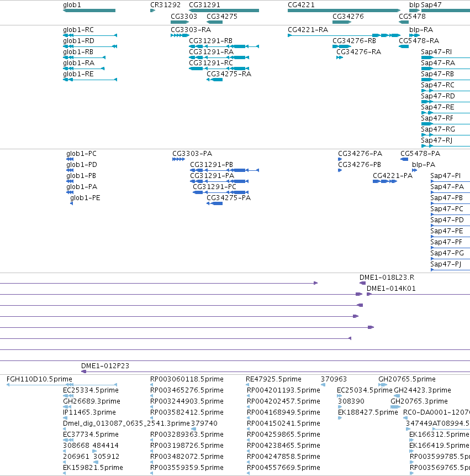
Task: Select the glob1-PC protein label
Action: [x=81, y=154]
